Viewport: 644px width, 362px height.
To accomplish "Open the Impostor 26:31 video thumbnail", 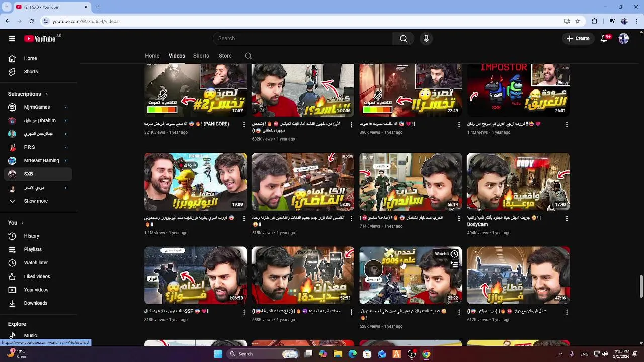I will 518,90.
